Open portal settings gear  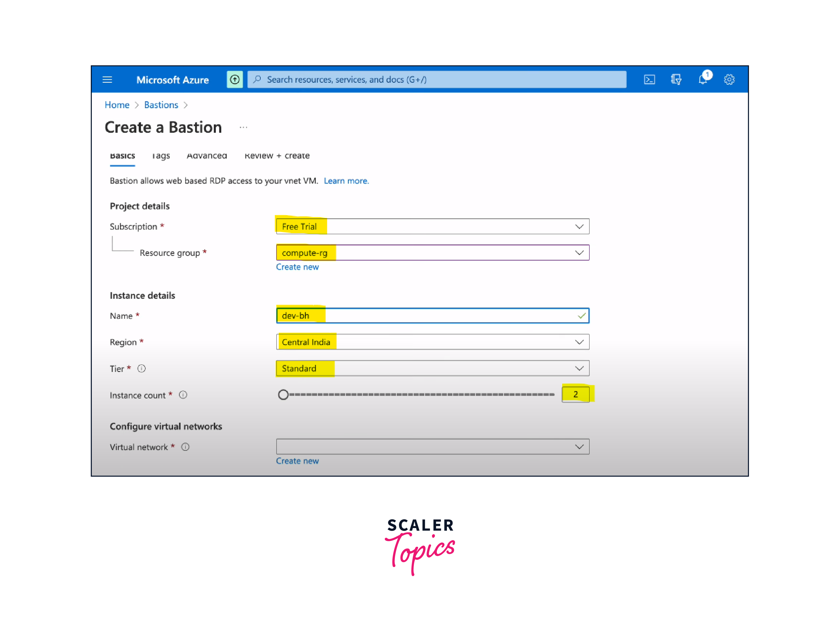[729, 80]
